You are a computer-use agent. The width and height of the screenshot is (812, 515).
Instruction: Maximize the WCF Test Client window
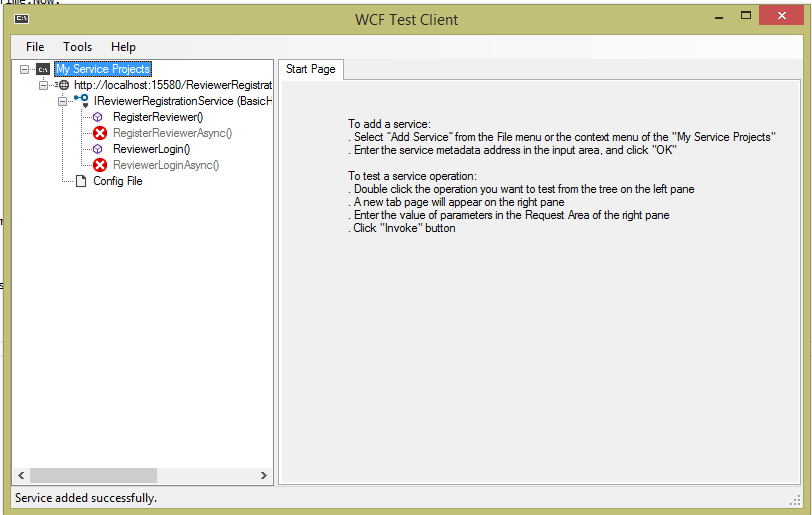pos(746,16)
